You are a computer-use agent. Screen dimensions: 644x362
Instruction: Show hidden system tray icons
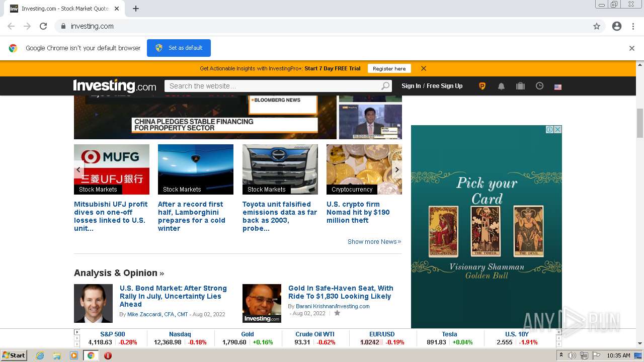coord(561,355)
